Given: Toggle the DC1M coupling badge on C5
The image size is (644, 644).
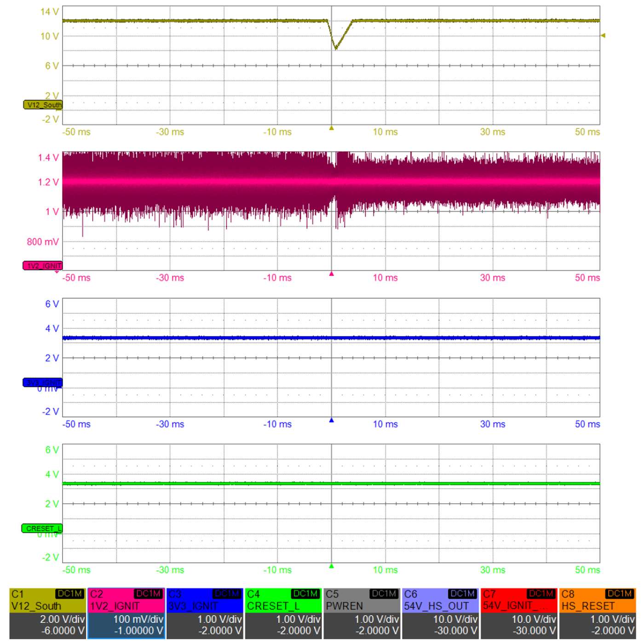Looking at the screenshot, I should point(384,594).
